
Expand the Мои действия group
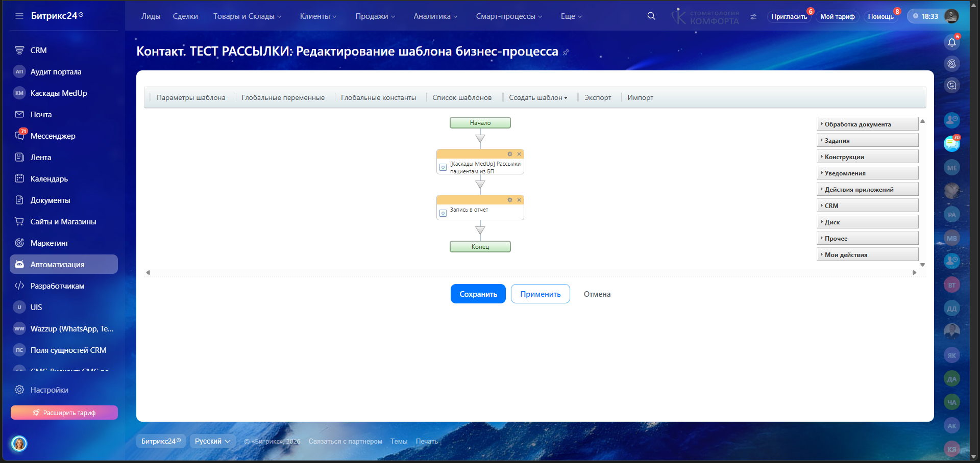[868, 254]
